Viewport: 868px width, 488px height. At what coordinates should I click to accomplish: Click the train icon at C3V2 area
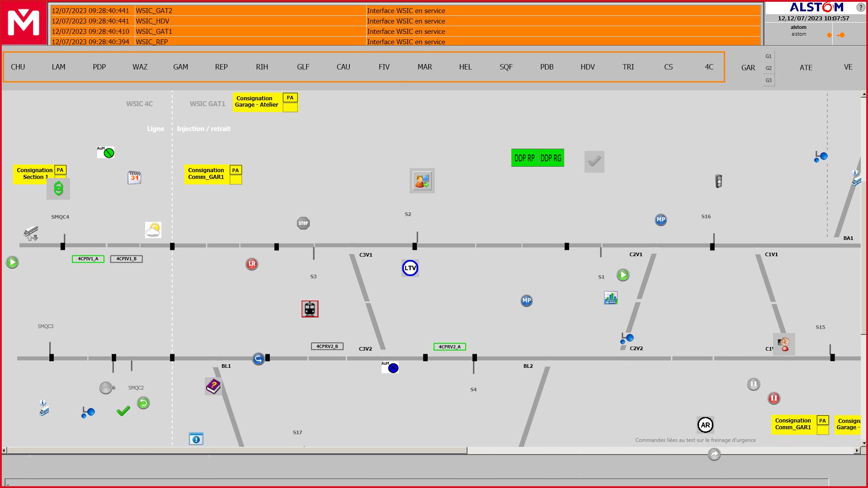coord(310,309)
